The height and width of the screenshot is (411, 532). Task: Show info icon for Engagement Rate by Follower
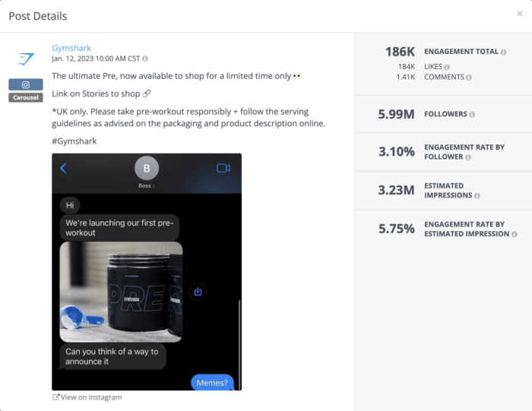(468, 157)
